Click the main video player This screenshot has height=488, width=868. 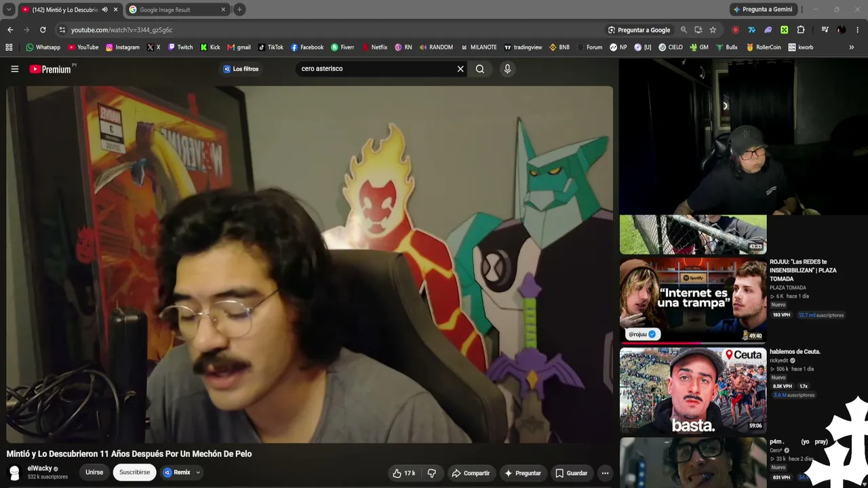(x=310, y=264)
